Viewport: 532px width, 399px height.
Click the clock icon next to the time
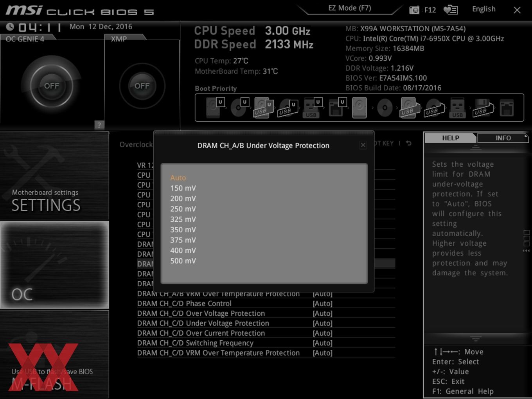coord(10,27)
